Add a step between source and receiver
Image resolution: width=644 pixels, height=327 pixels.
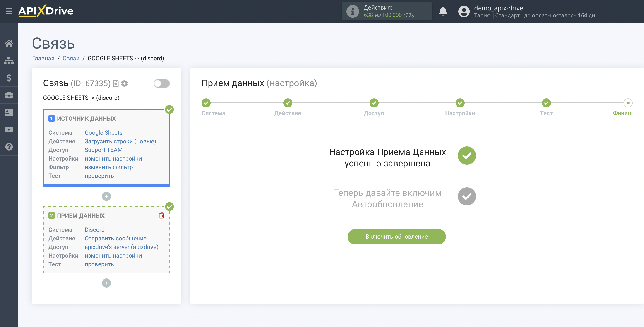106,197
